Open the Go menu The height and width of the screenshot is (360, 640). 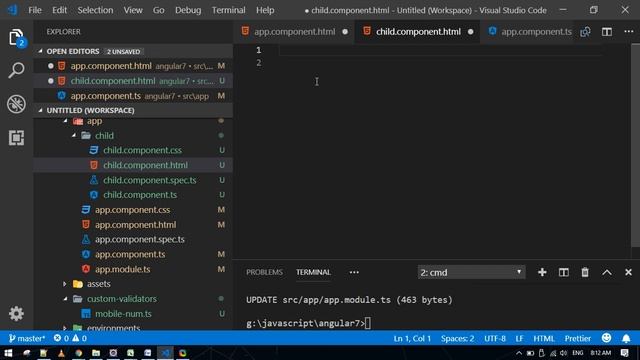(158, 10)
